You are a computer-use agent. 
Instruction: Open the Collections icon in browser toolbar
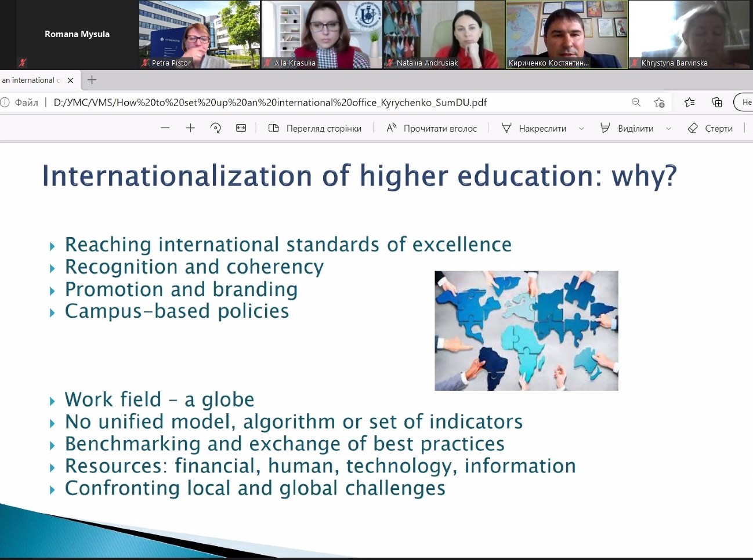(x=717, y=103)
